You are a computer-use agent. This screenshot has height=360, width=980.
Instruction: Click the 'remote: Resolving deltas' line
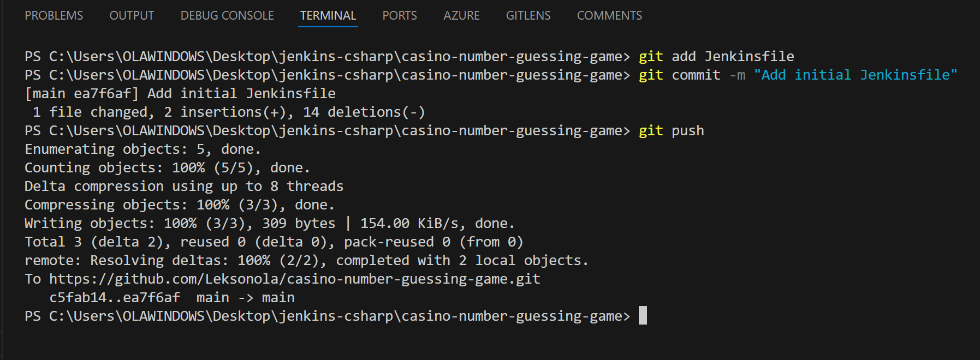(x=307, y=261)
